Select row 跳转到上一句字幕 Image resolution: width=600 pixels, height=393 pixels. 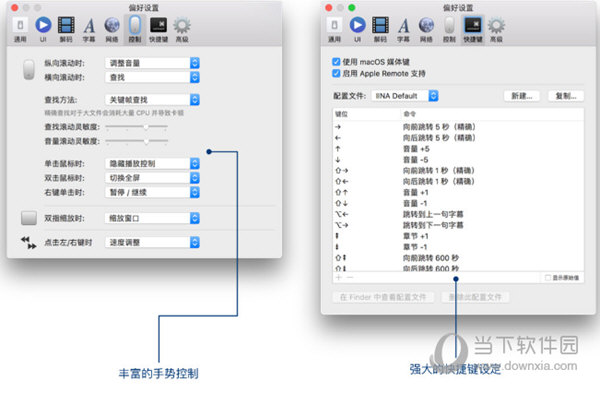pyautogui.click(x=458, y=214)
